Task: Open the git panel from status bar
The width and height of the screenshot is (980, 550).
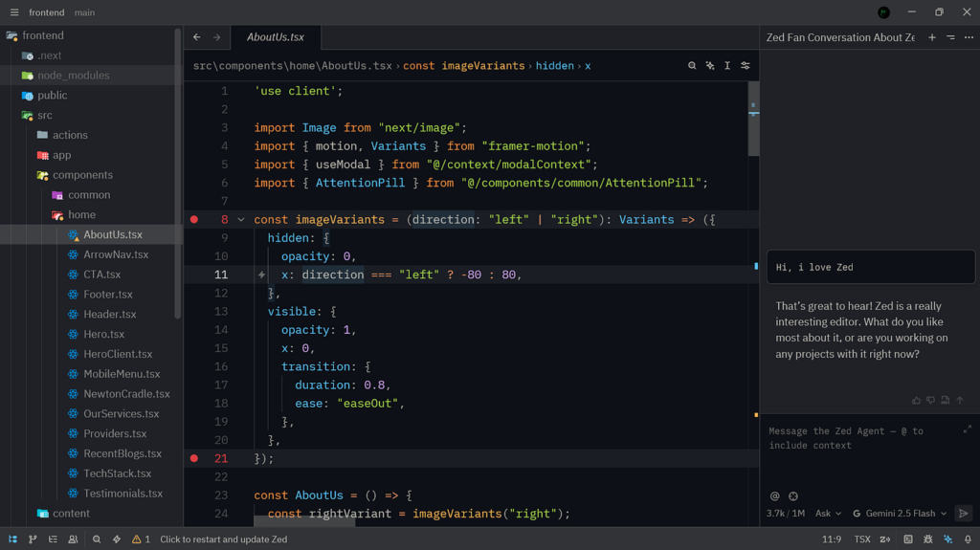Action: [33, 539]
